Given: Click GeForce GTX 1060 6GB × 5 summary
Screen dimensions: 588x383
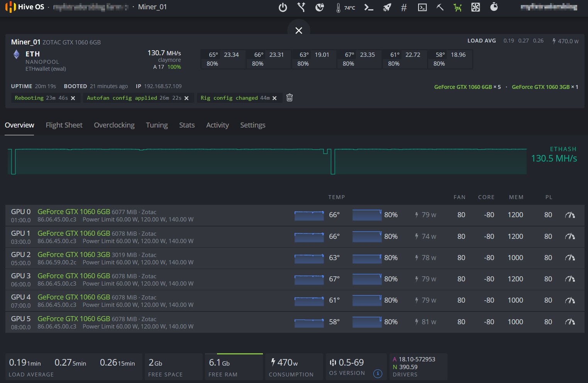Looking at the screenshot, I should [x=468, y=87].
